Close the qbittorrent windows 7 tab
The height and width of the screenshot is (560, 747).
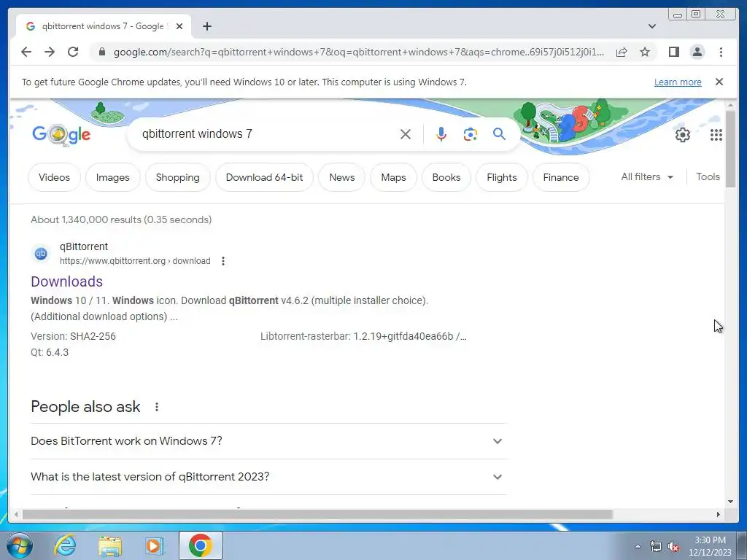(x=179, y=26)
